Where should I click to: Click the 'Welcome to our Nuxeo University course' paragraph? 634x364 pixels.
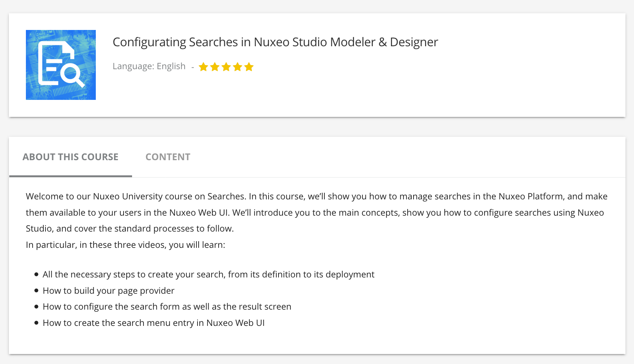(x=317, y=212)
